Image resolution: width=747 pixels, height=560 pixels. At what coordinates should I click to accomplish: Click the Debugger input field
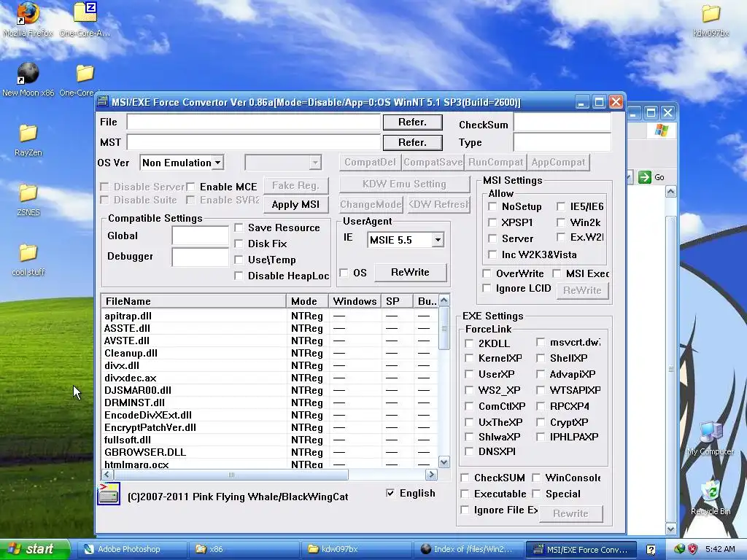(200, 257)
